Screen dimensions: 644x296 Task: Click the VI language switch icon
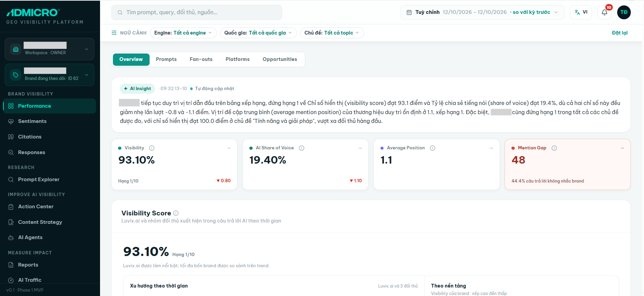click(577, 13)
